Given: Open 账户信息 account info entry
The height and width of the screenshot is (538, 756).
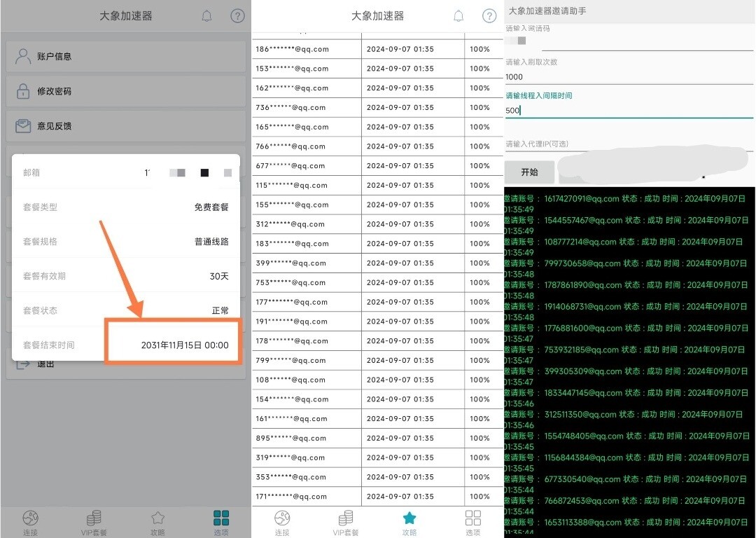Looking at the screenshot, I should 55,56.
